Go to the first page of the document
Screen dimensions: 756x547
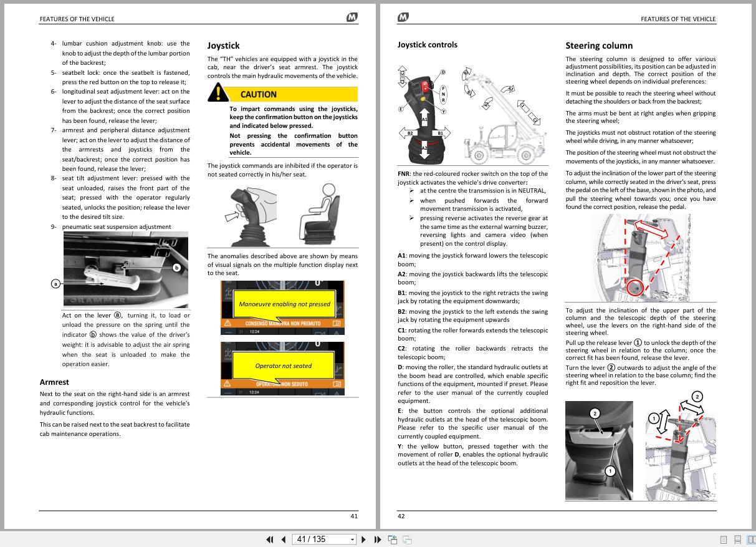270,540
